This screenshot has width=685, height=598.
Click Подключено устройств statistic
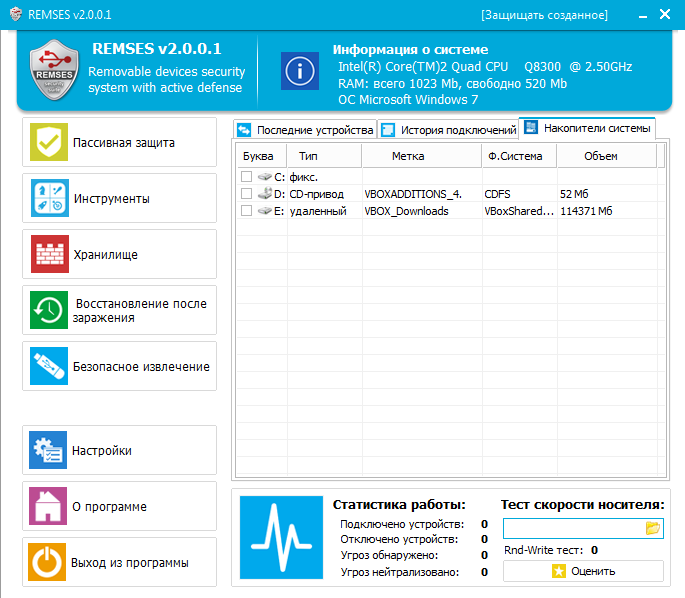pyautogui.click(x=402, y=524)
